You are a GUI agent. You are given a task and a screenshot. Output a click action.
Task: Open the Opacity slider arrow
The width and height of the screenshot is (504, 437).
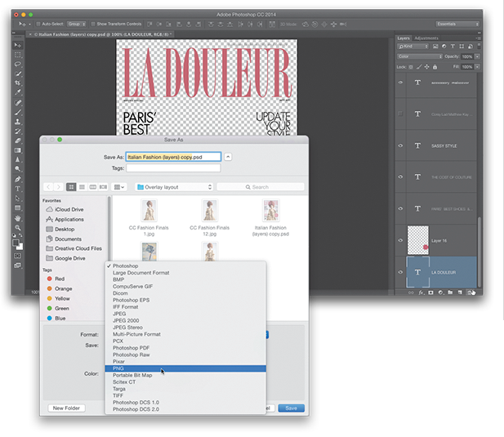coord(478,56)
